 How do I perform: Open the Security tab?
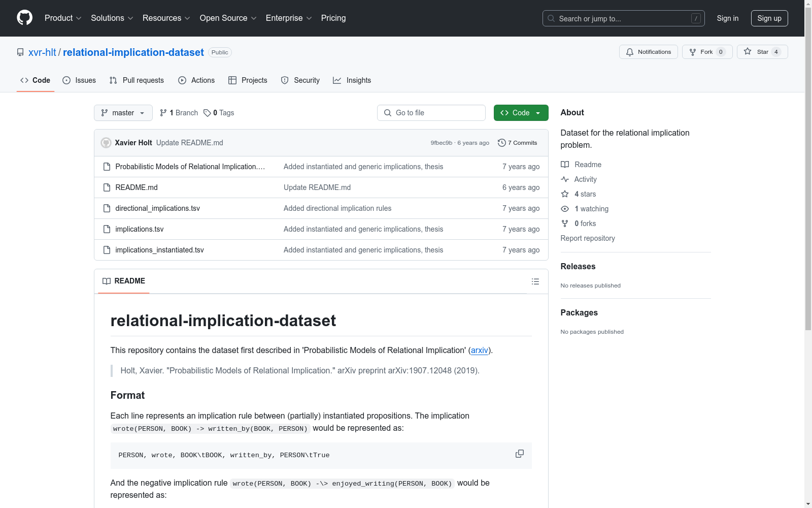300,80
